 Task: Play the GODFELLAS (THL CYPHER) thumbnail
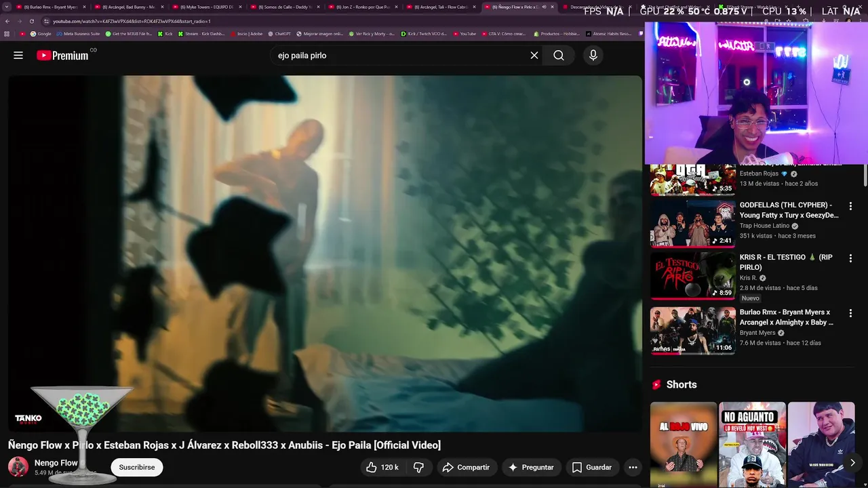coord(693,223)
